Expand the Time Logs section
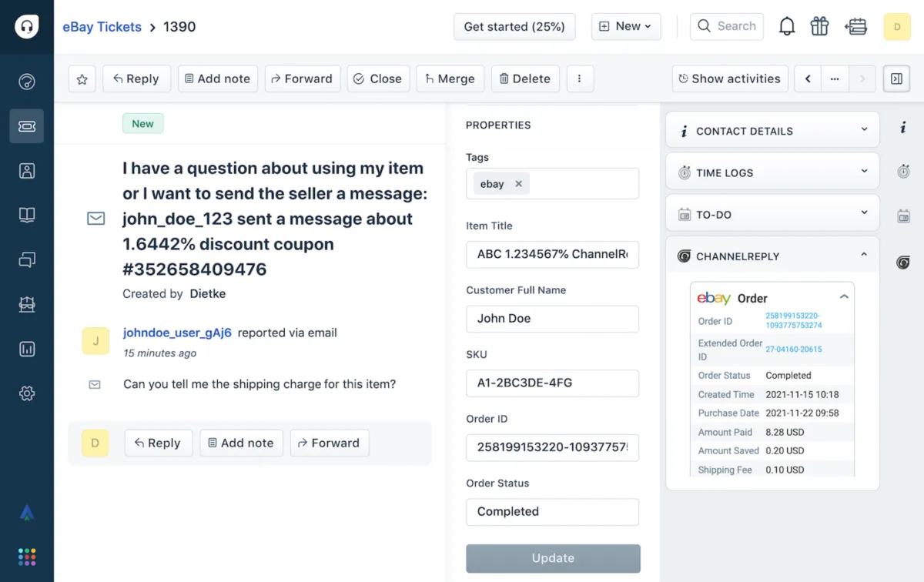The image size is (924, 582). tap(864, 172)
